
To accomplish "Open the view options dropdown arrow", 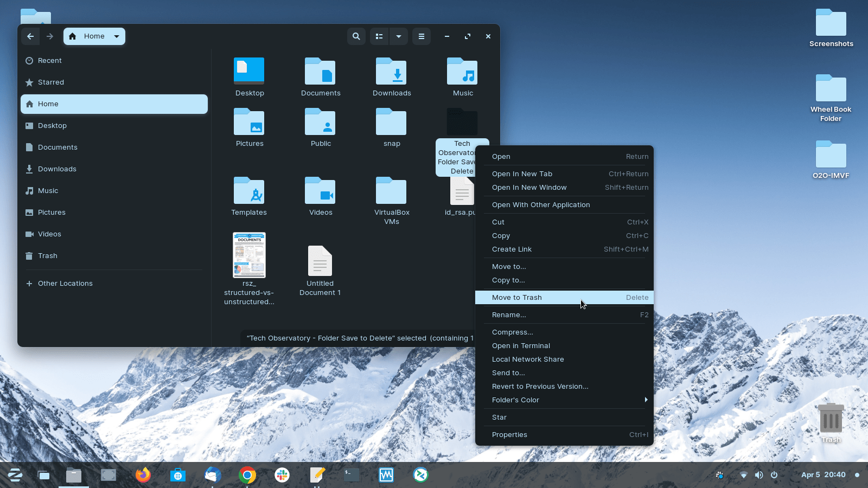I will [x=399, y=36].
